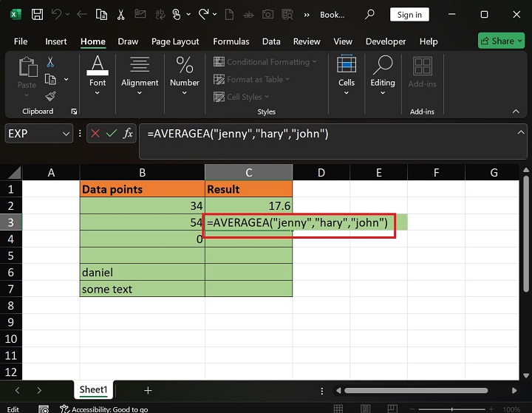Click the Insert Function fx icon
The image size is (532, 413).
click(x=128, y=134)
